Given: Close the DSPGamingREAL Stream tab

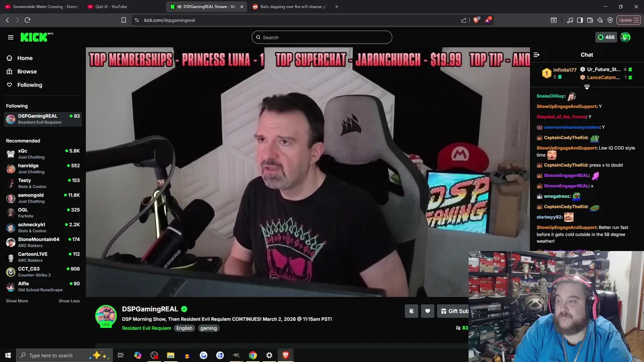Looking at the screenshot, I should pyautogui.click(x=242, y=7).
